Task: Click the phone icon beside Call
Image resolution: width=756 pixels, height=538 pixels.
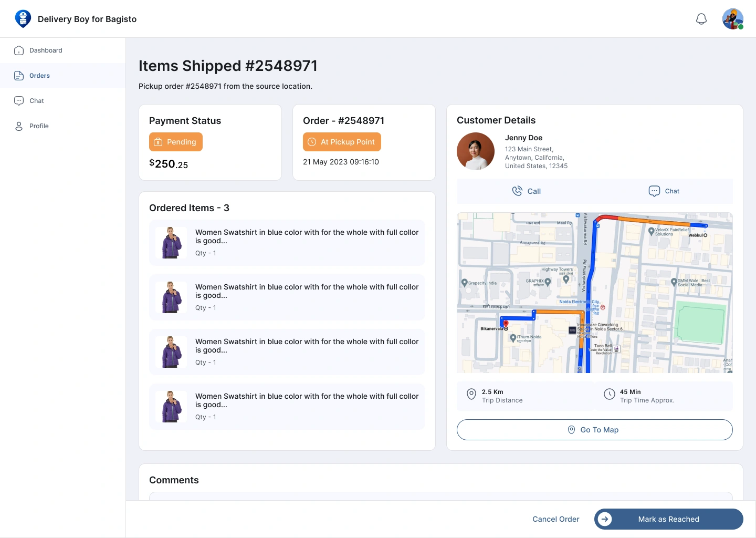Action: [x=517, y=191]
